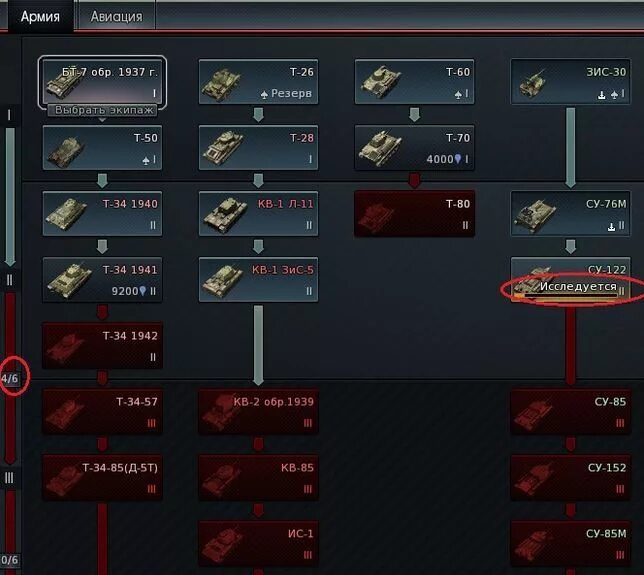644x575 pixels.
Task: Click the T-28 tank icon
Action: coord(223,148)
